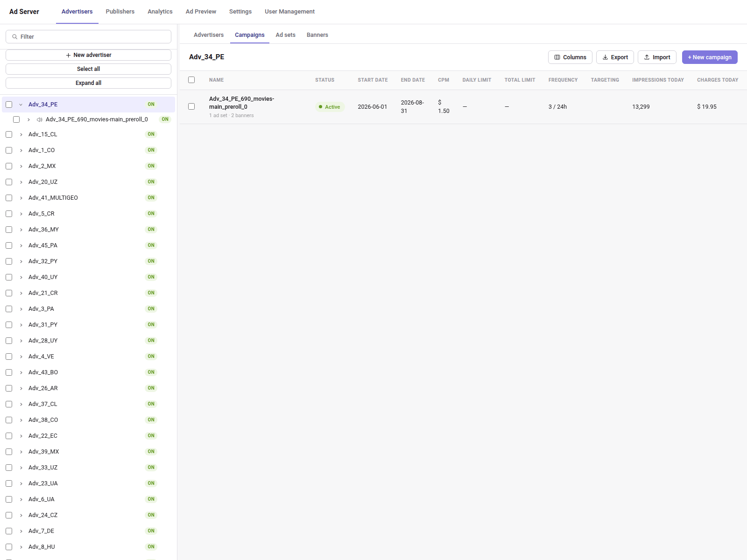Screen dimensions: 747x560
Task: Select advertiser Adv_26_AR in the tree
Action: (x=43, y=388)
